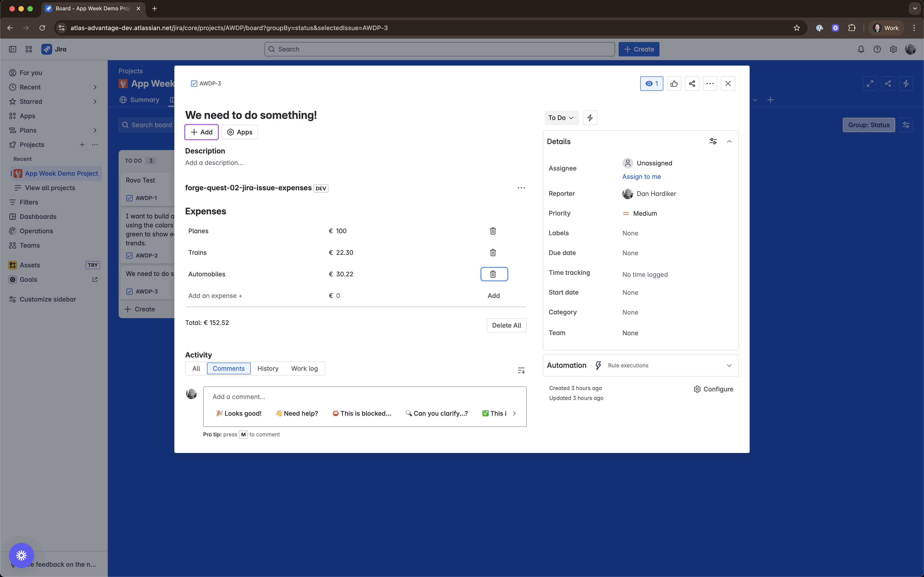Open the To Do status dropdown

pos(561,118)
